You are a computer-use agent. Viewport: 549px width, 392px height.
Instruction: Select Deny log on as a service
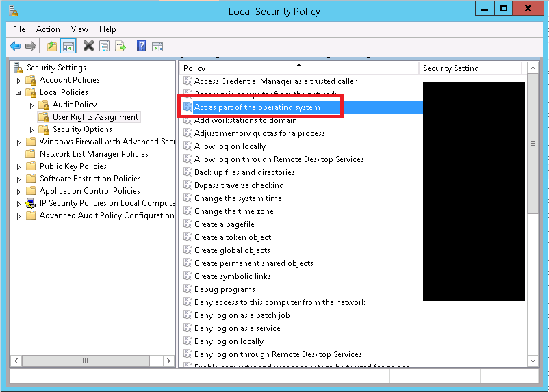pyautogui.click(x=238, y=328)
